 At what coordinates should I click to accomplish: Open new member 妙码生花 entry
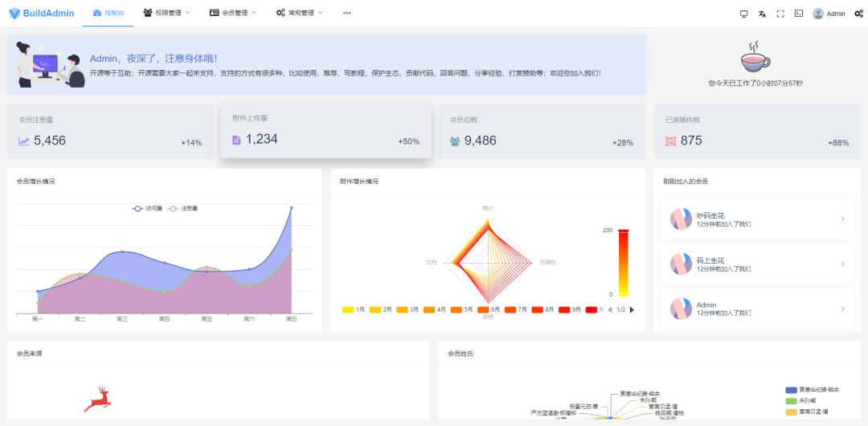pyautogui.click(x=755, y=219)
